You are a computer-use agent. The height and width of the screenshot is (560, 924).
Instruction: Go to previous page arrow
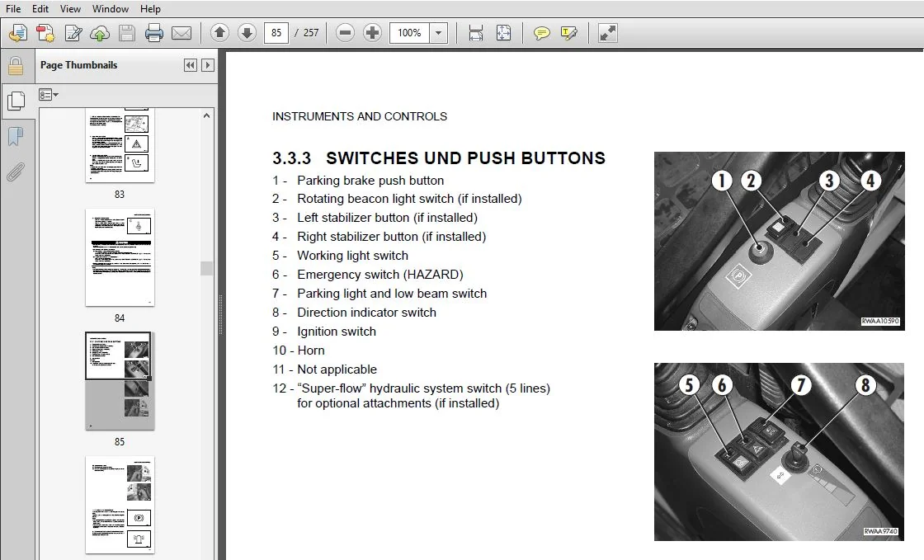coord(219,33)
